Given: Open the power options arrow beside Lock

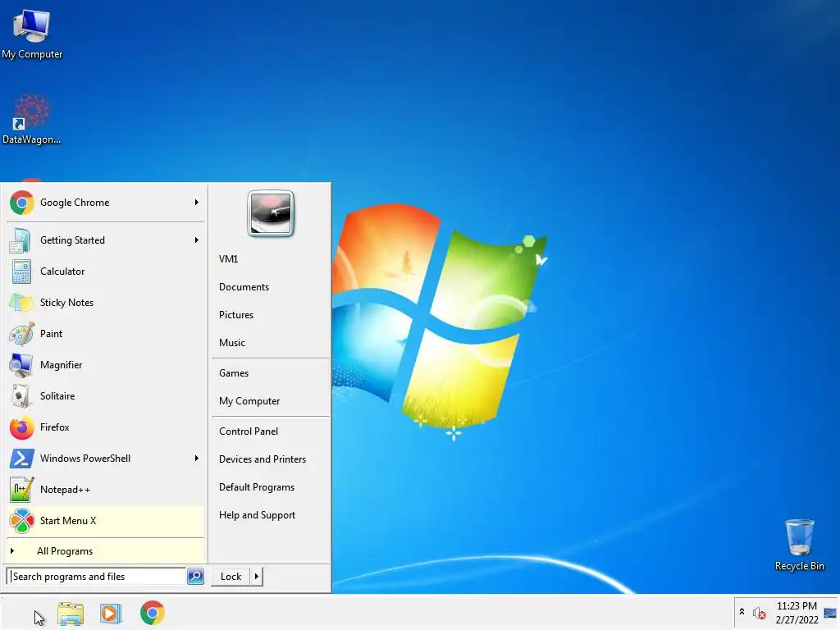Looking at the screenshot, I should click(x=257, y=577).
